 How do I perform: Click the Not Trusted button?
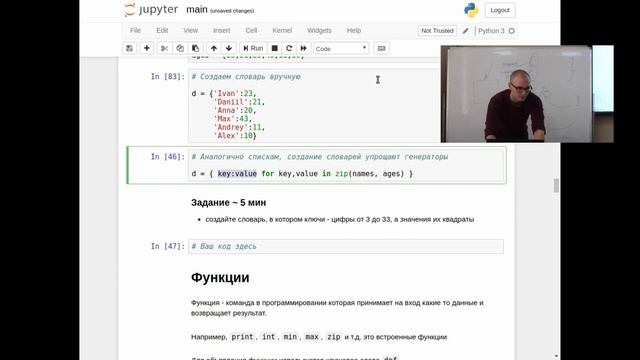point(437,31)
